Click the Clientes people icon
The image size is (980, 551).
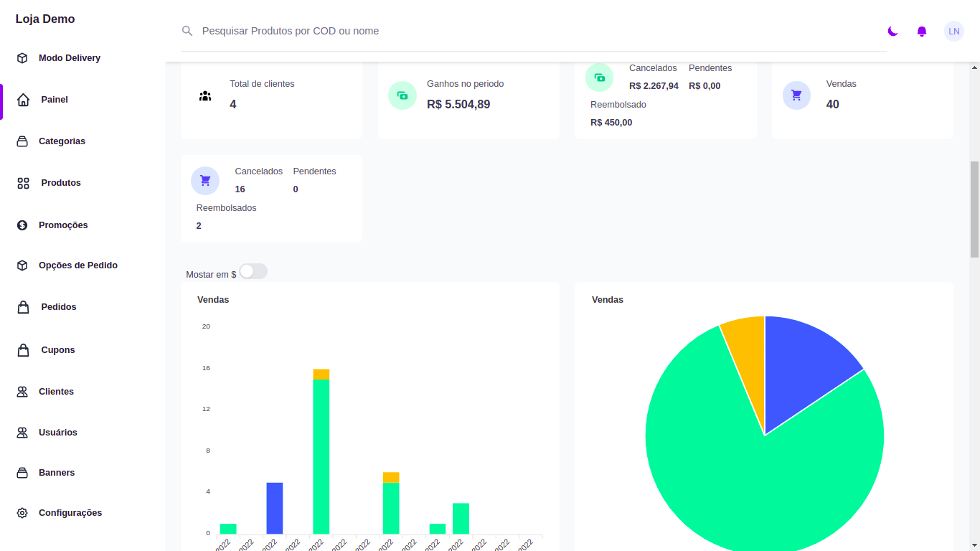point(22,392)
